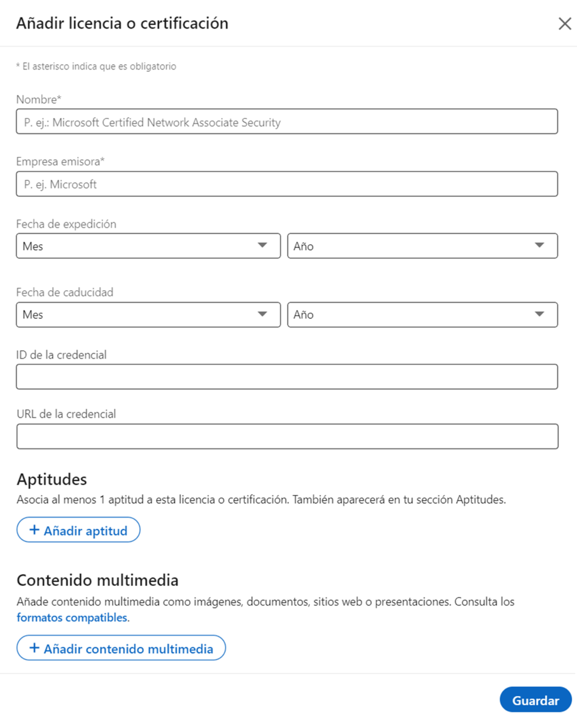
Task: Select the ID de la credencial field
Action: point(287,377)
